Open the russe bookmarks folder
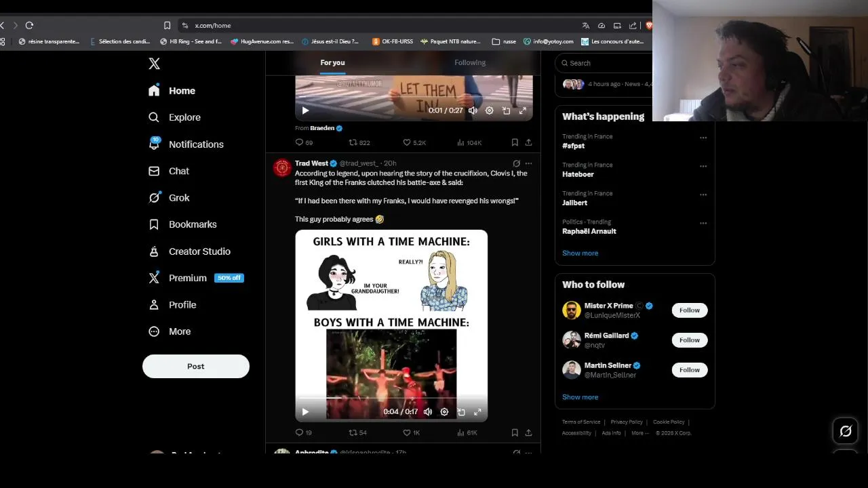Image resolution: width=868 pixels, height=488 pixels. (504, 41)
